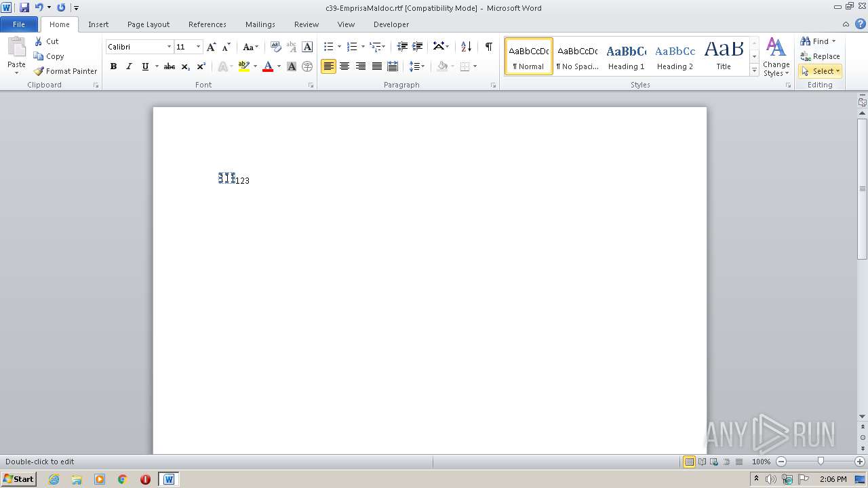Undo the last action
Screen dimensions: 868x488
click(39, 7)
